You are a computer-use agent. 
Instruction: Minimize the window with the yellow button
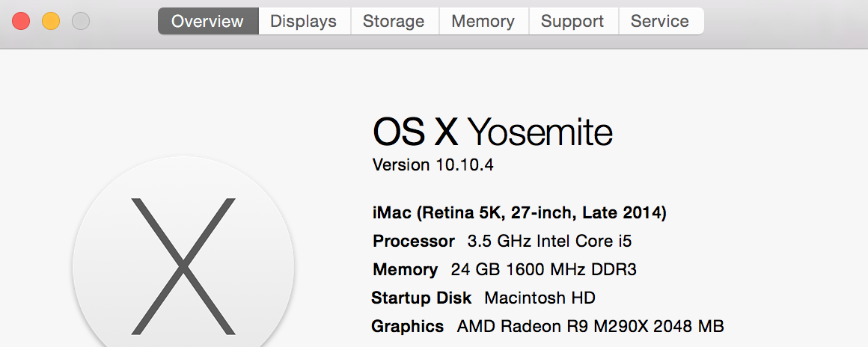pos(51,22)
